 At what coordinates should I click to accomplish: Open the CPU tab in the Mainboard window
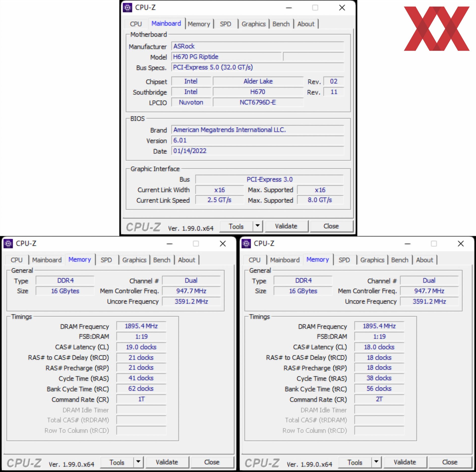coord(136,24)
